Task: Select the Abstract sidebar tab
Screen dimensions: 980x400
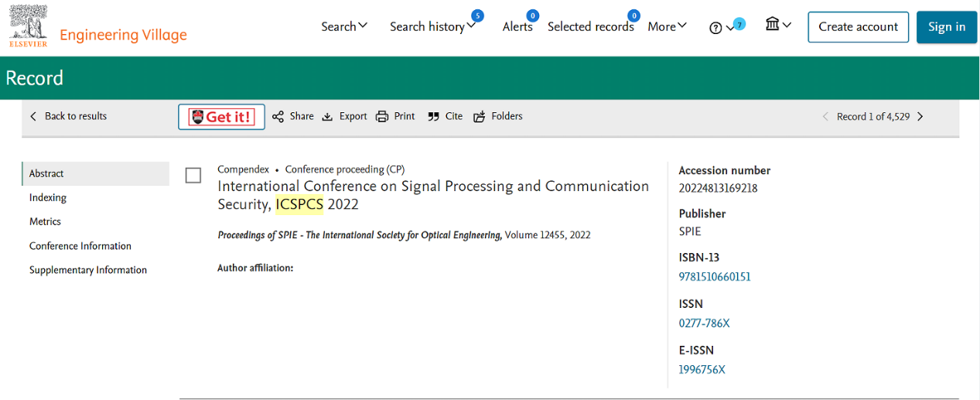Action: coord(96,173)
